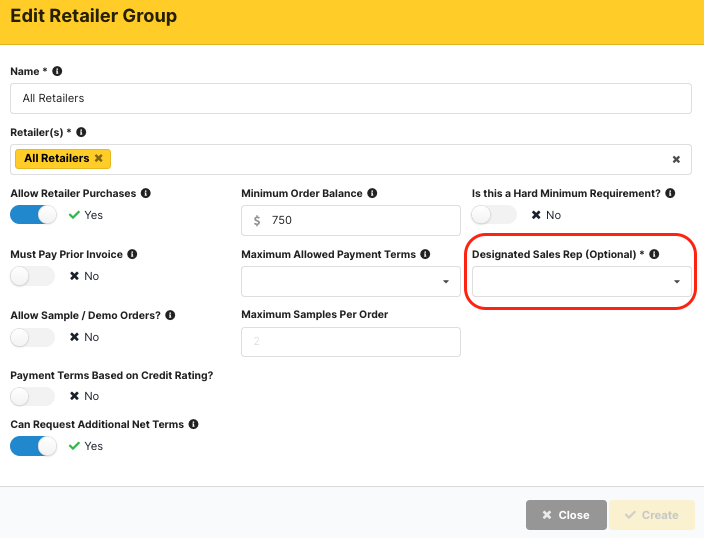704x538 pixels.
Task: Click the Hard Minimum Requirement info icon
Action: [x=670, y=193]
